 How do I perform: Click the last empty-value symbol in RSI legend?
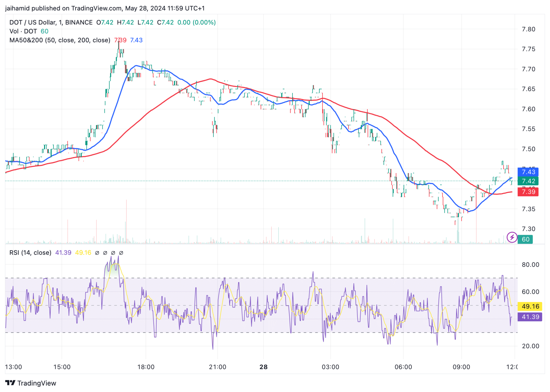tap(121, 253)
